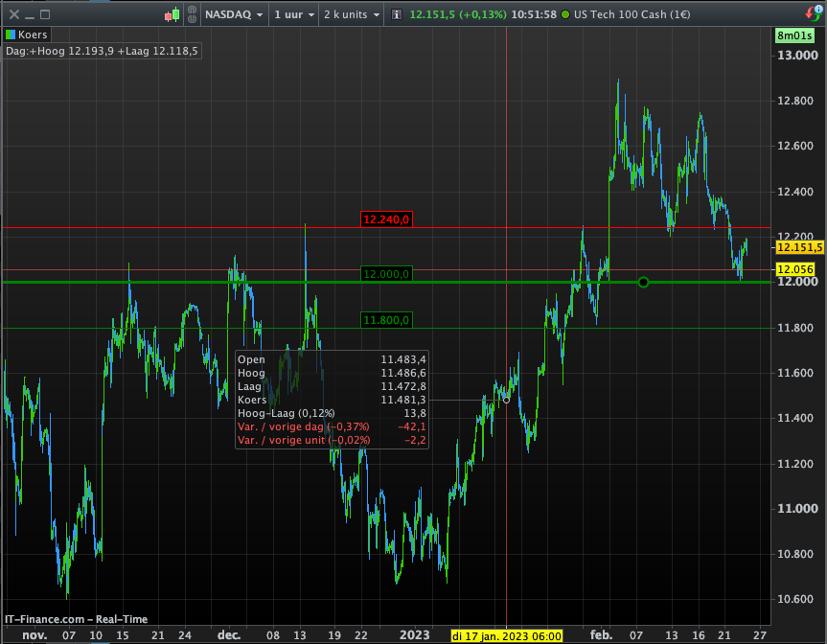Click the di 17 jan. 2023 06:00 marker
The height and width of the screenshot is (644, 827).
(x=506, y=636)
